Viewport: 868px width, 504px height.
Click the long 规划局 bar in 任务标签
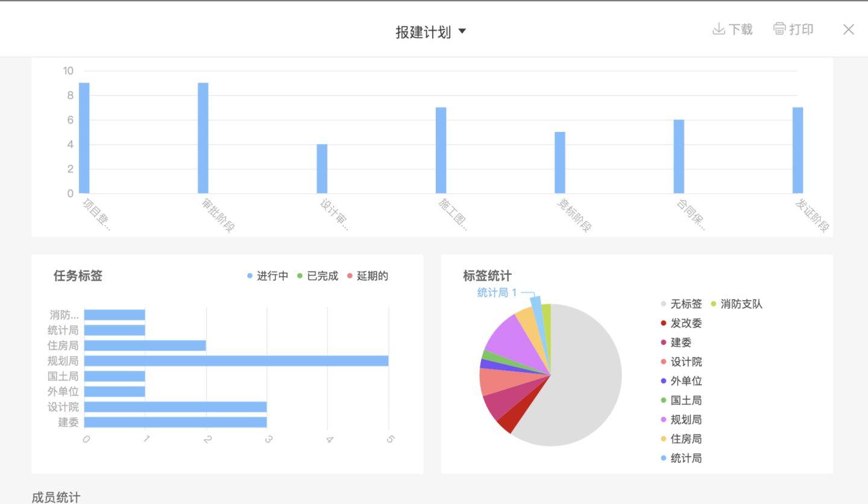(x=235, y=361)
